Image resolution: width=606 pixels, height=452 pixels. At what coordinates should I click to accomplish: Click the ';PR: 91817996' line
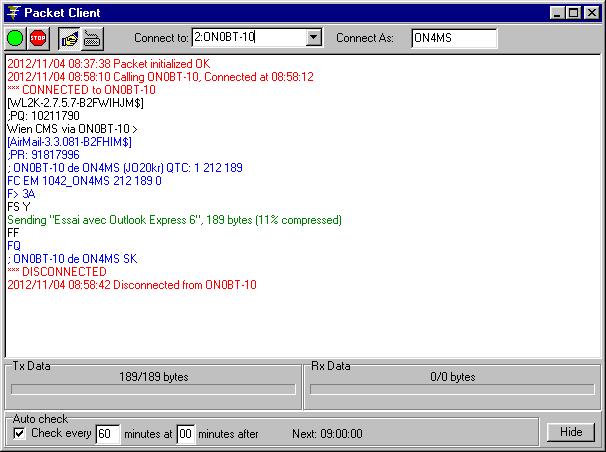coord(43,155)
